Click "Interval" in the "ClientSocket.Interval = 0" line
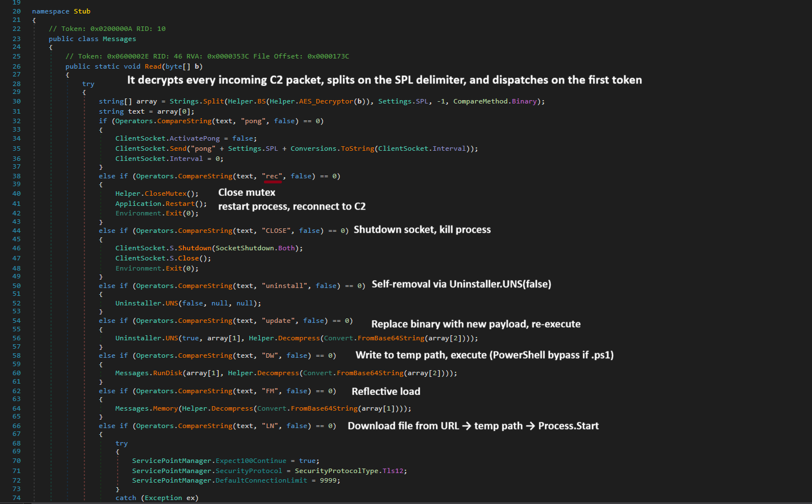 coord(186,159)
